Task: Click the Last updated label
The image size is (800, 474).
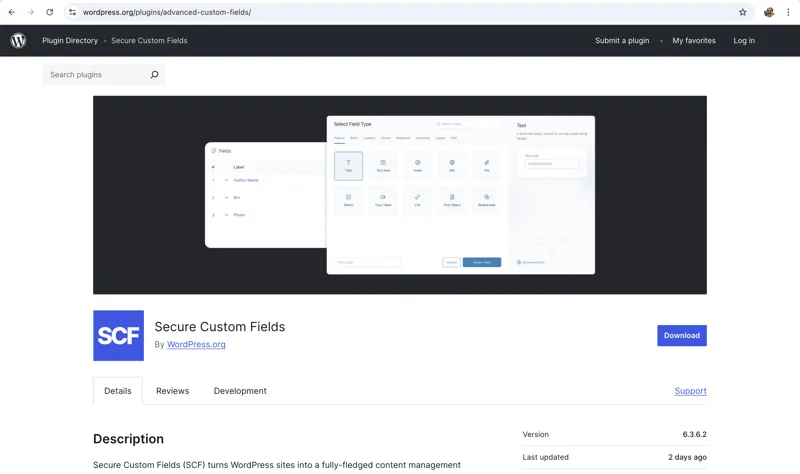Action: pos(545,457)
